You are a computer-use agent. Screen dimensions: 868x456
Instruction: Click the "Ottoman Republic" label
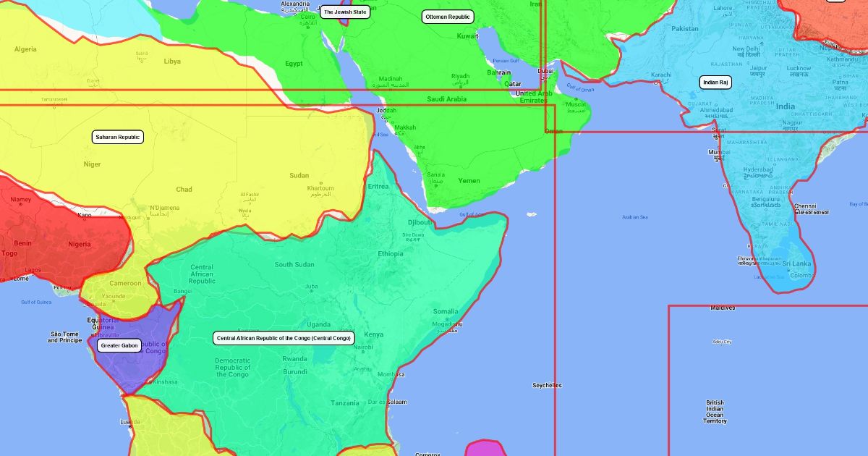pyautogui.click(x=448, y=17)
